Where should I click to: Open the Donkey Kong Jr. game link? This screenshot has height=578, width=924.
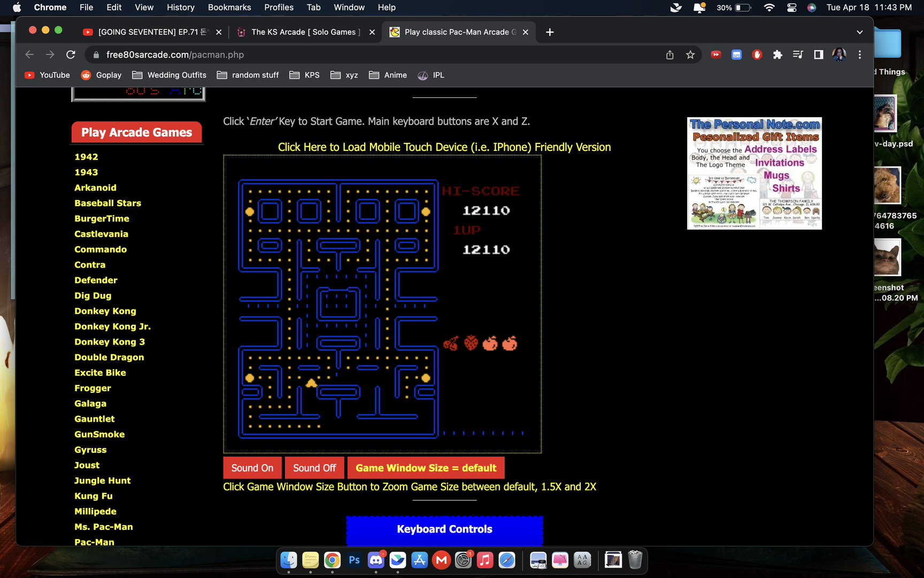(112, 326)
